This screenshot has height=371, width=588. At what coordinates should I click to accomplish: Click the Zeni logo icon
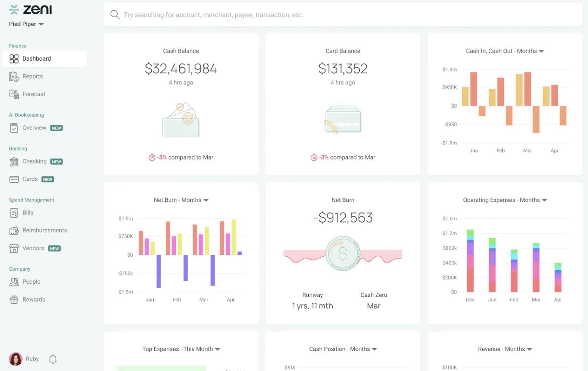(x=14, y=10)
